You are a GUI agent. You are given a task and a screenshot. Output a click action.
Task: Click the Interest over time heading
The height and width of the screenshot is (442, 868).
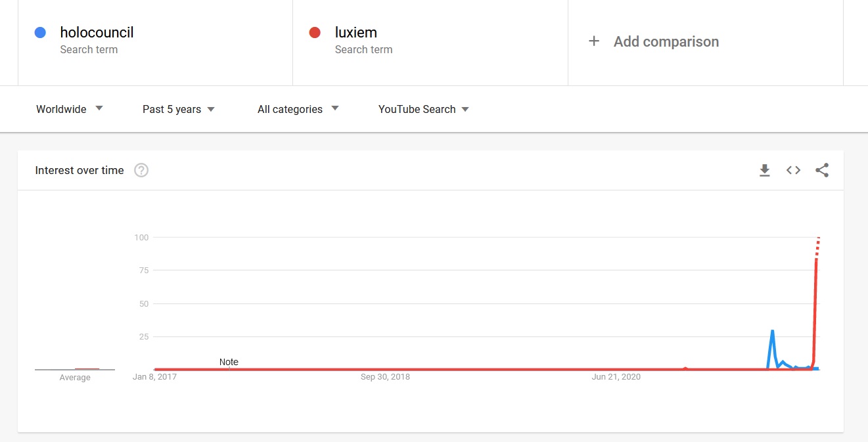point(80,171)
